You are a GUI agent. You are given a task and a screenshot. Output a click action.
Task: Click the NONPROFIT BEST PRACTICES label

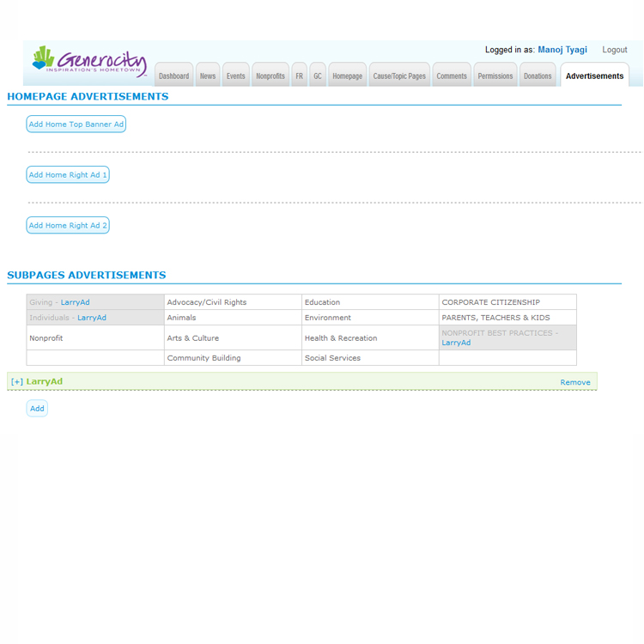tap(497, 333)
